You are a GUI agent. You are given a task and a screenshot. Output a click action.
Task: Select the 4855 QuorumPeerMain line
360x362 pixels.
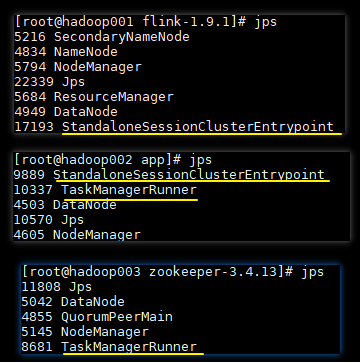[x=97, y=317]
